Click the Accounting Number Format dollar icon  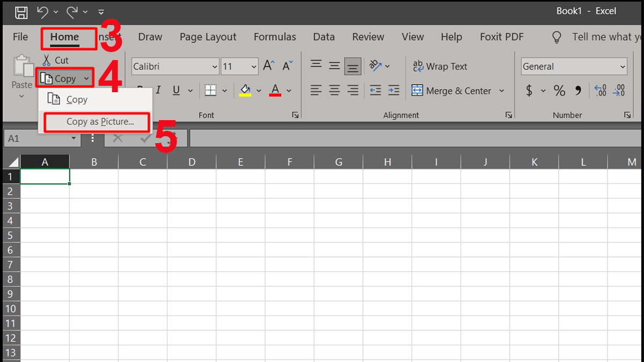529,91
